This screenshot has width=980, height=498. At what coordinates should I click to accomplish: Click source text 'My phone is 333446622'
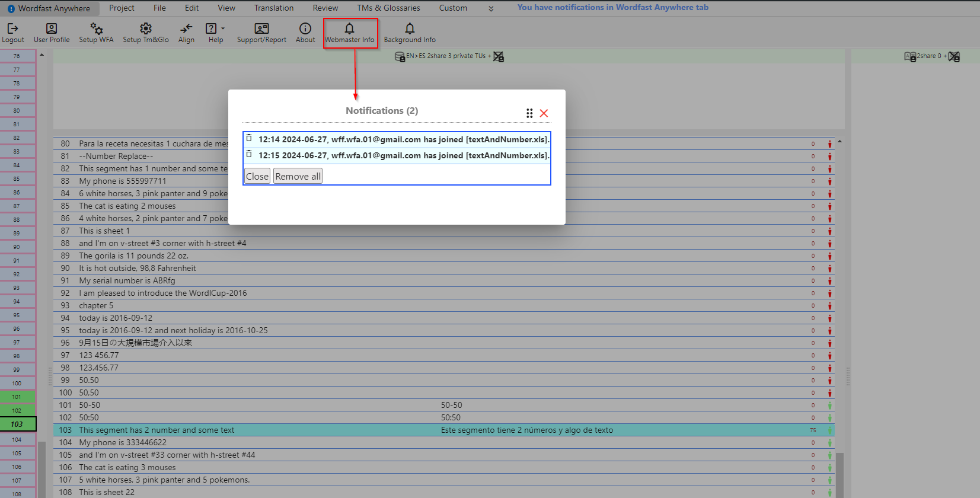(x=123, y=442)
